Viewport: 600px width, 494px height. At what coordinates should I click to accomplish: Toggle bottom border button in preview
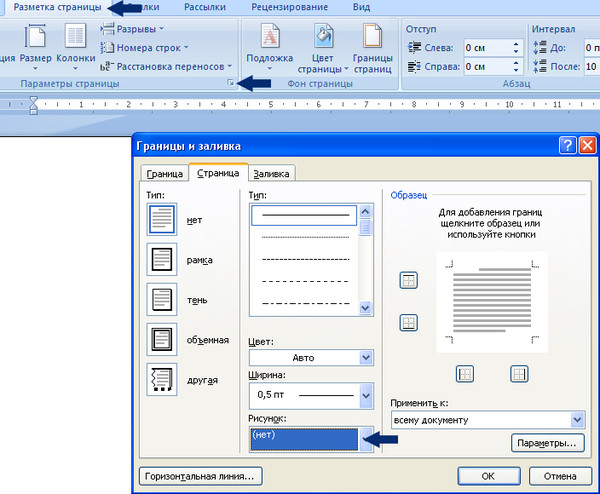click(x=408, y=322)
